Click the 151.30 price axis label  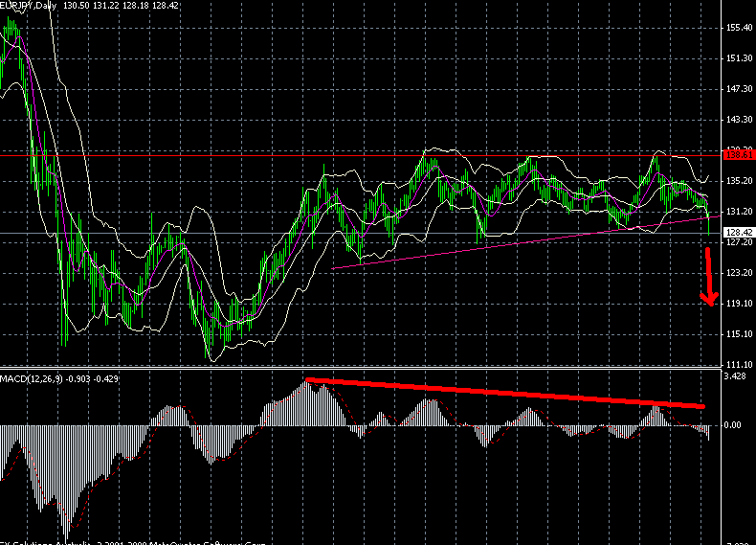739,58
